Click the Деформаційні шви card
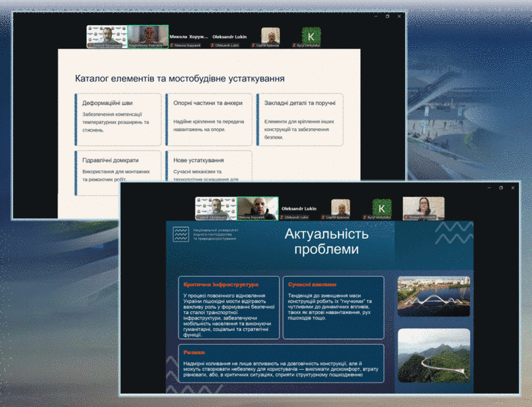The height and width of the screenshot is (407, 532). tap(118, 119)
